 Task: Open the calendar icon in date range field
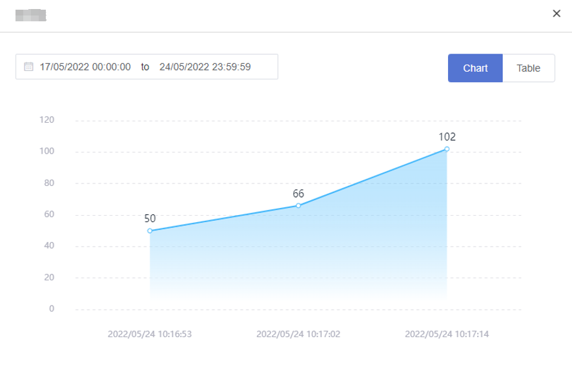point(28,67)
